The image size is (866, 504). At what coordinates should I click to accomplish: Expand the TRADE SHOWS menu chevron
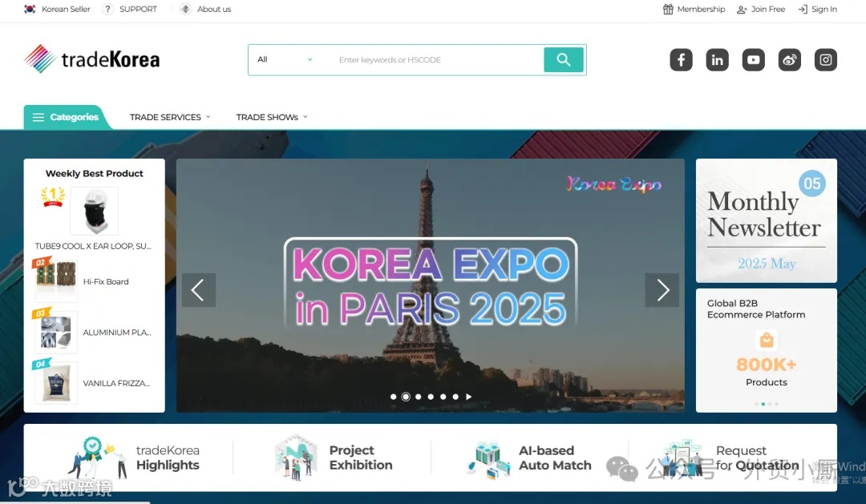306,116
